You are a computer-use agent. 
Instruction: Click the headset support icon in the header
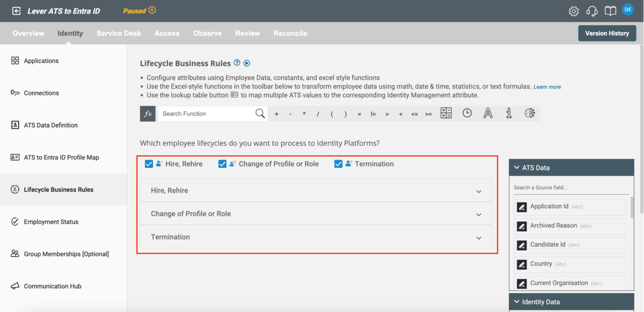click(592, 11)
